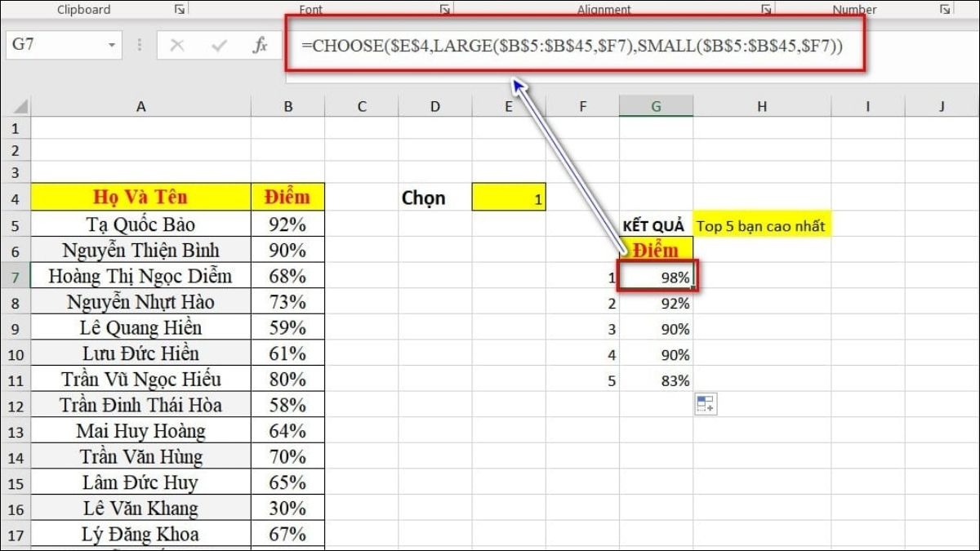
Task: Select the name 'Lê Văn Khang'
Action: (141, 509)
